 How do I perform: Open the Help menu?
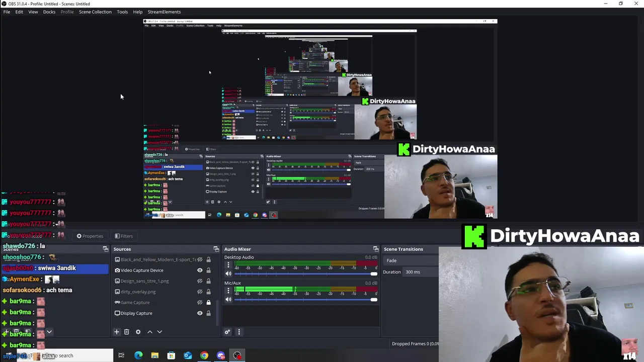click(x=137, y=12)
